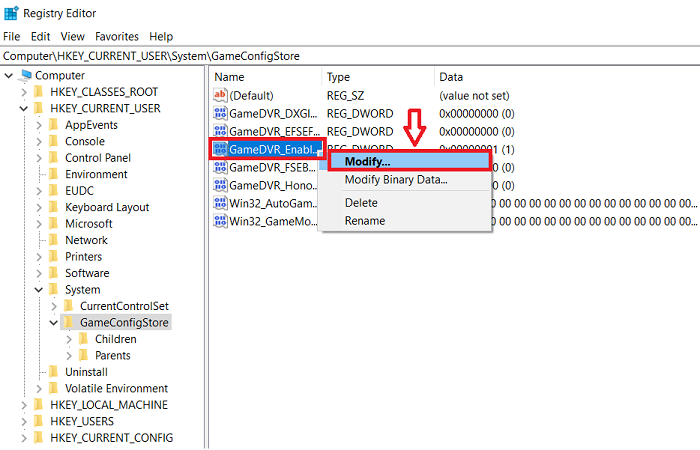Click the Environment folder icon
The image size is (700, 450).
[54, 175]
